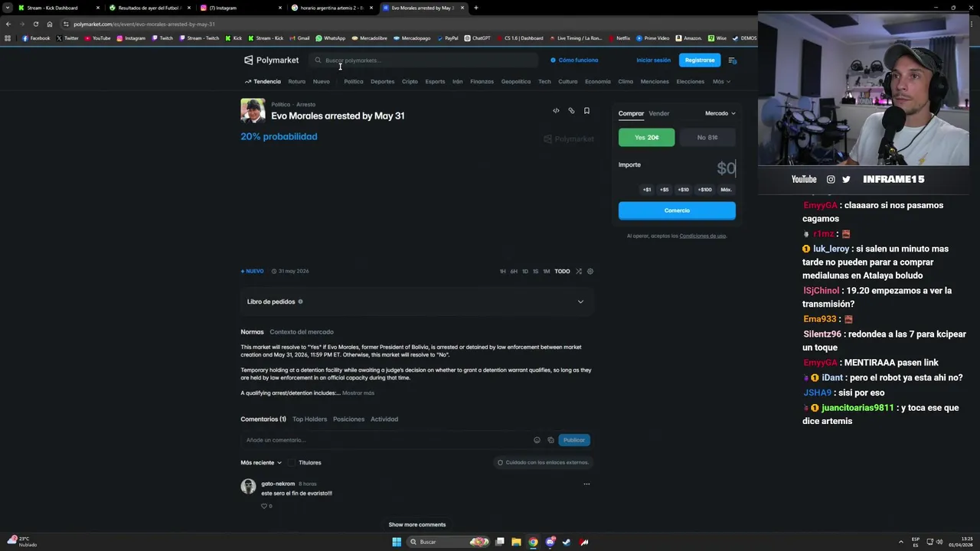Bookmark the Evo Morales market
The image size is (980, 551).
pyautogui.click(x=586, y=111)
